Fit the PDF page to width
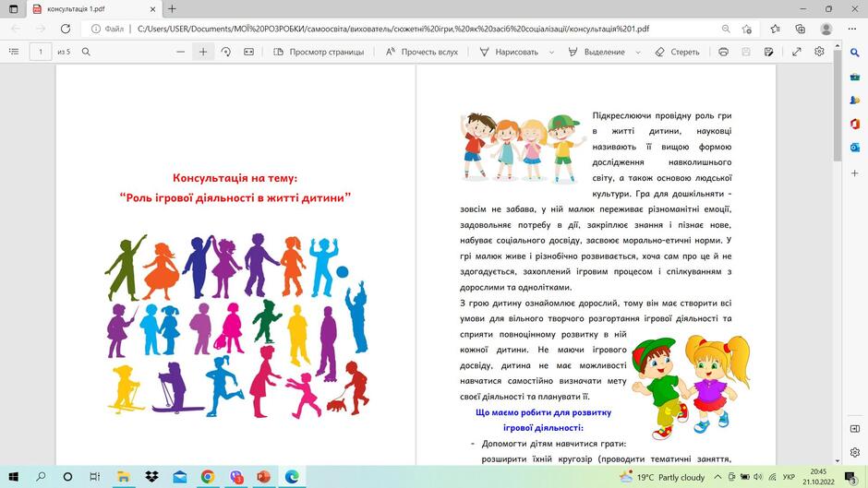This screenshot has height=488, width=868. 248,52
